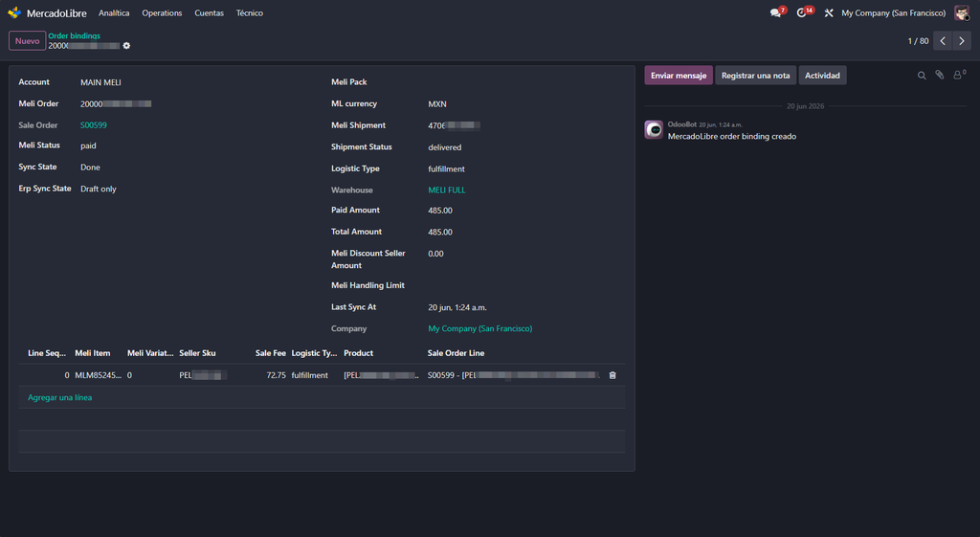This screenshot has height=537, width=980.
Task: Click the Shipment Status value delivered
Action: (x=444, y=147)
